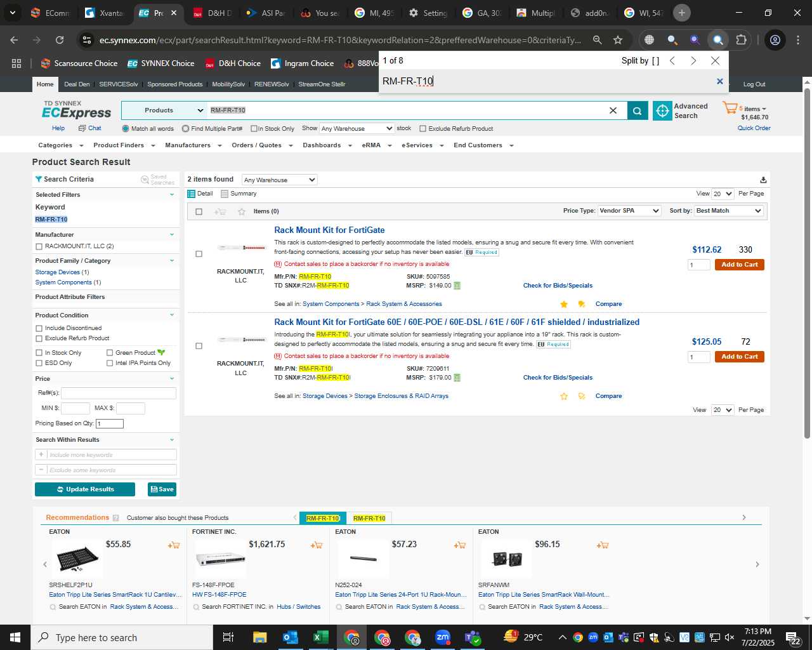Open the Orders / Quotes menu
Screen dimensions: 812x650
(x=262, y=145)
